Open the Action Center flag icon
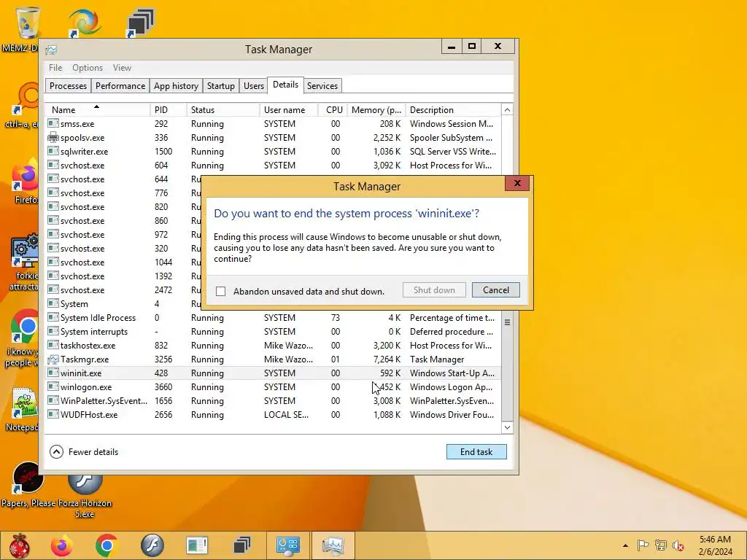747x560 pixels. tap(643, 545)
